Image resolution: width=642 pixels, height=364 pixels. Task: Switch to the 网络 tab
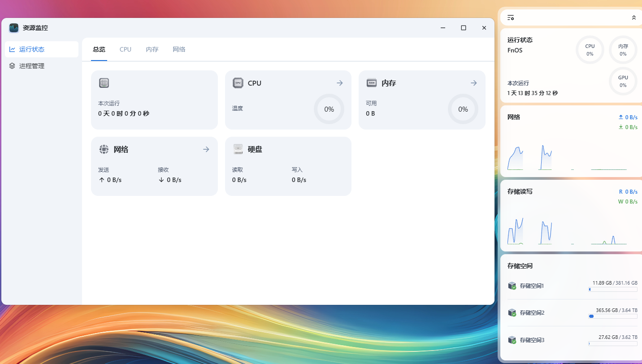click(179, 49)
